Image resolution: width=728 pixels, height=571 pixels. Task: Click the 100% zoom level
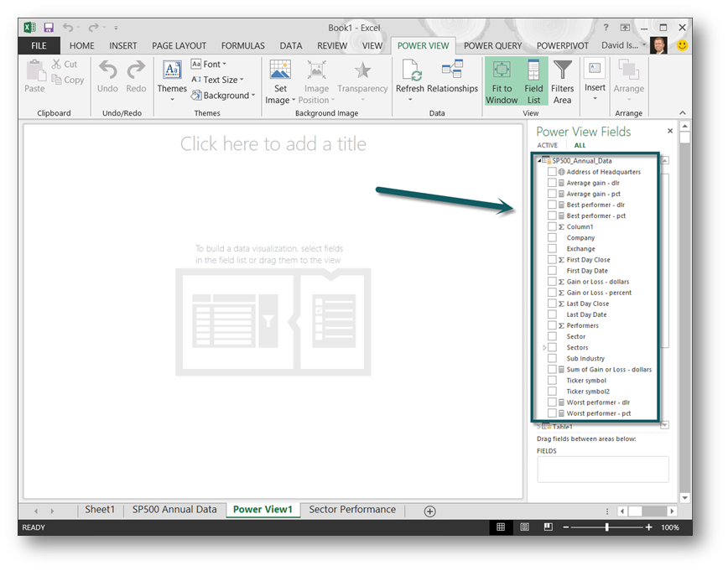[670, 527]
